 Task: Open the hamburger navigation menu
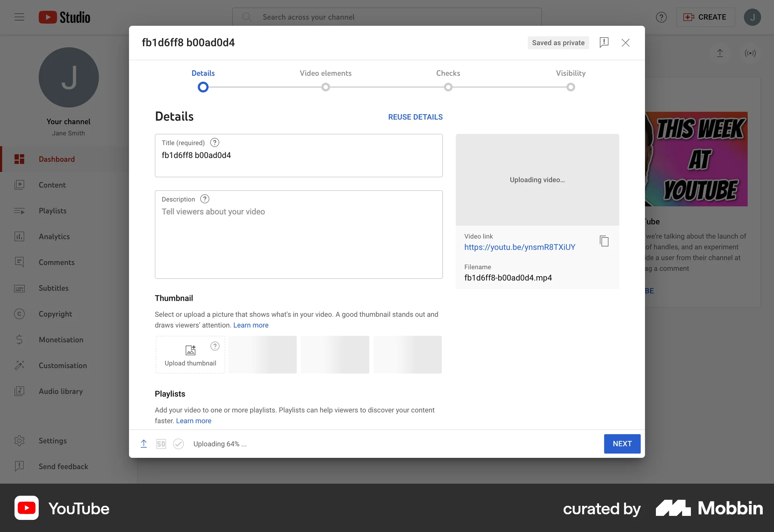[19, 17]
